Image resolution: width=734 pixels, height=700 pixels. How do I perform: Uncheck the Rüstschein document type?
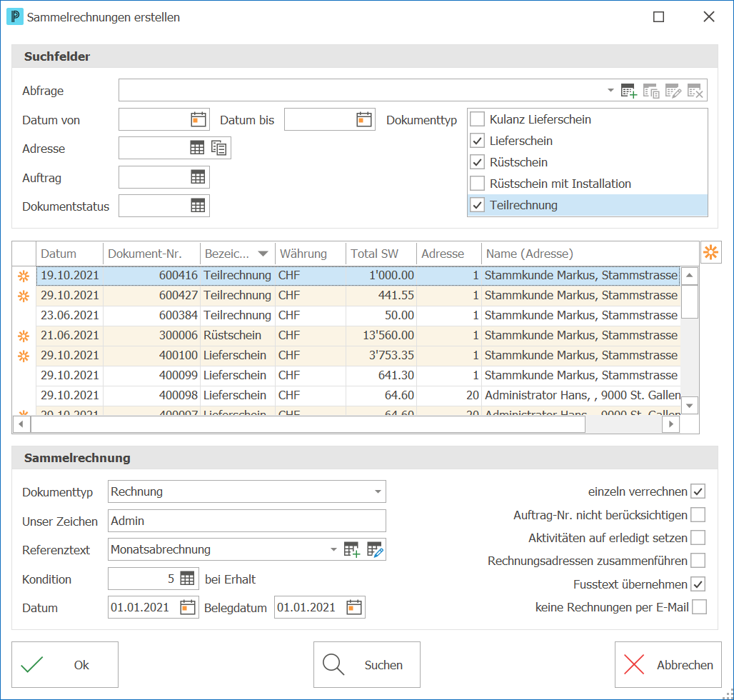click(x=477, y=162)
